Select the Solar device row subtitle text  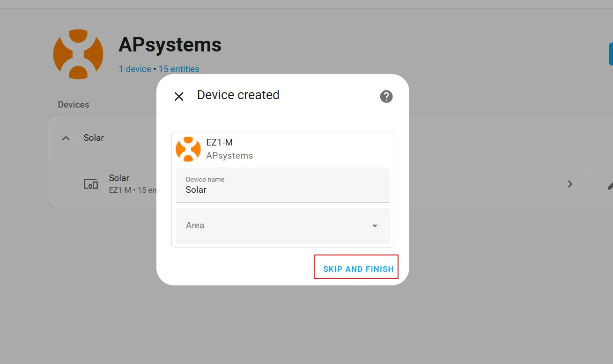coord(132,190)
